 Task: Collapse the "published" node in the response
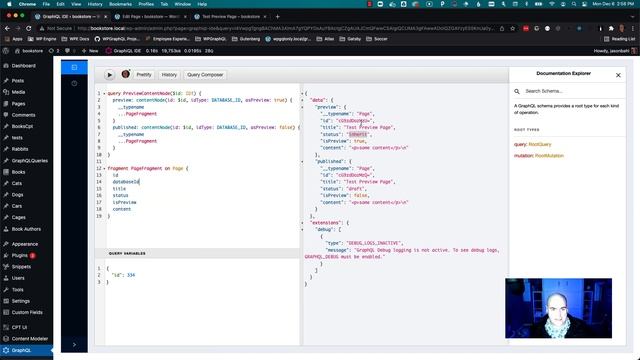(x=302, y=162)
